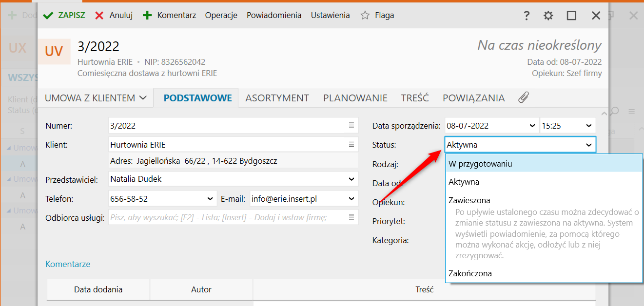The width and height of the screenshot is (644, 306).
Task: Open the Operacje menu
Action: click(221, 15)
